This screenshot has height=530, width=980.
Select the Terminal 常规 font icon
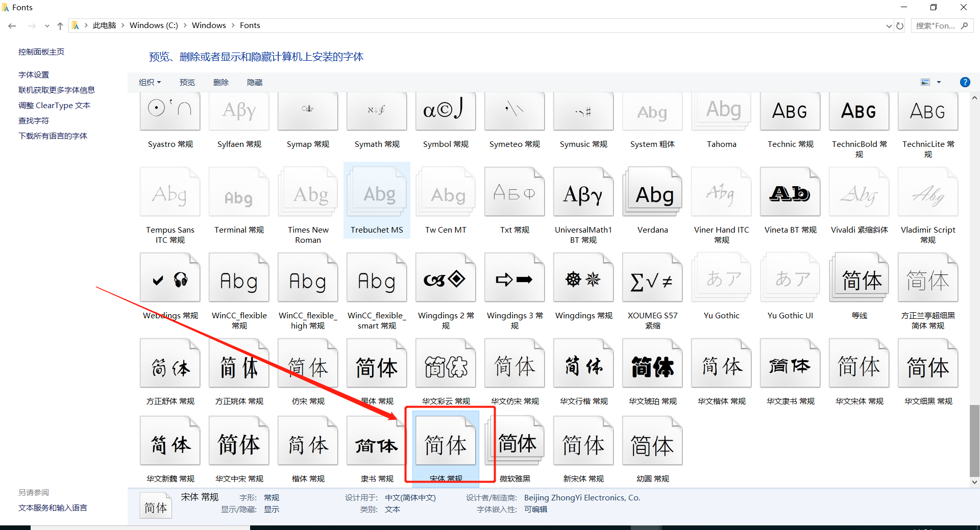pos(239,192)
